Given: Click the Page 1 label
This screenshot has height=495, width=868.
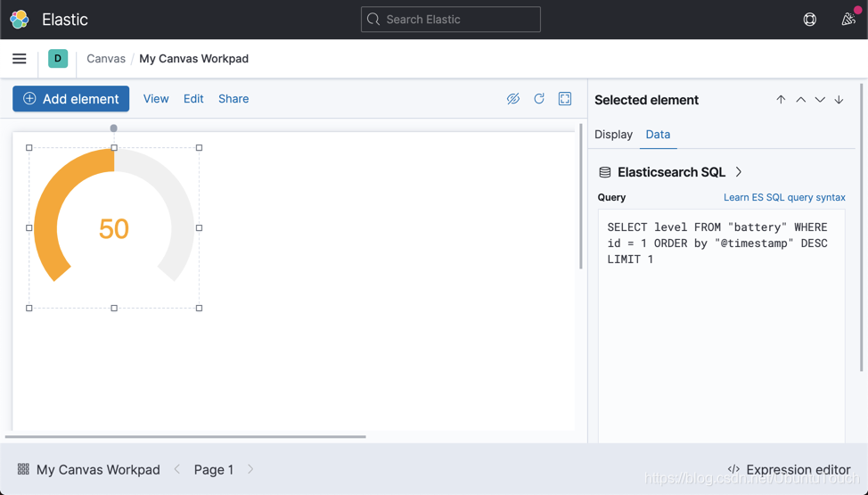Looking at the screenshot, I should click(x=214, y=470).
